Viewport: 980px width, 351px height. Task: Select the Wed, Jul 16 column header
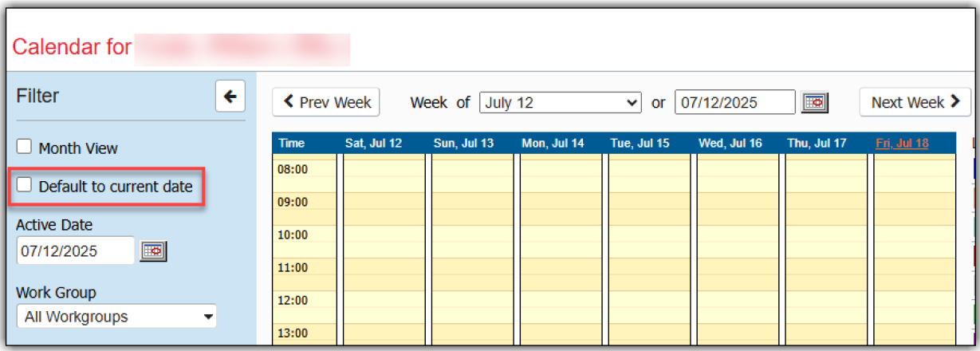click(730, 143)
